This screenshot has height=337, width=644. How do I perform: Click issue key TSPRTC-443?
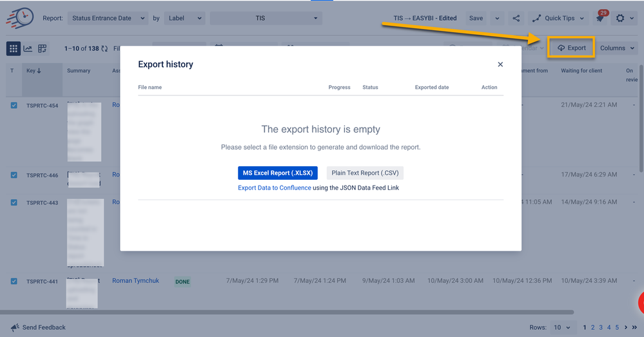coord(43,203)
